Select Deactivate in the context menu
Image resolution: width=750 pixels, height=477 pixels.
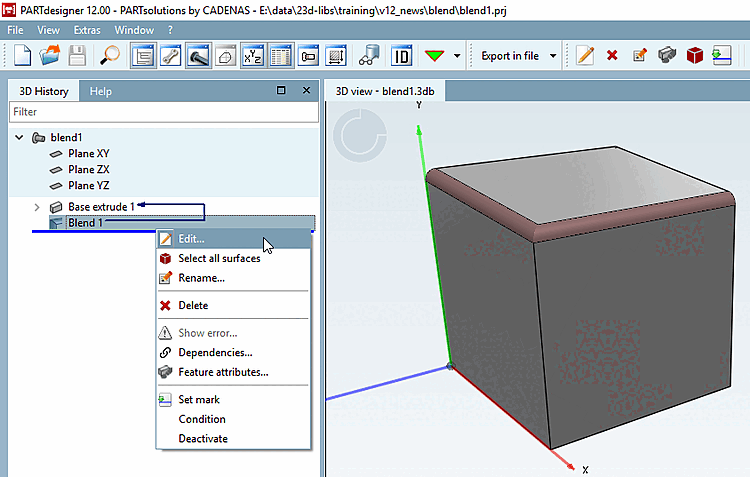click(x=203, y=438)
